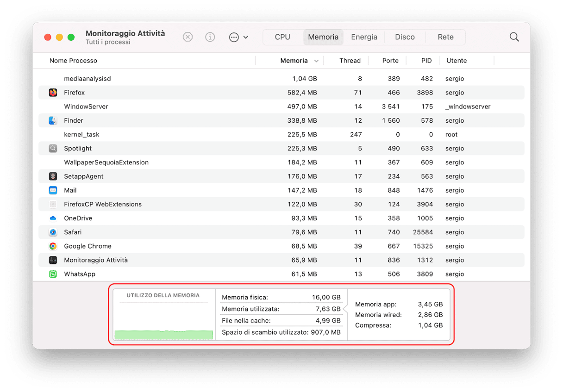The height and width of the screenshot is (392, 563).
Task: Sort by the Porte column header
Action: [390, 61]
